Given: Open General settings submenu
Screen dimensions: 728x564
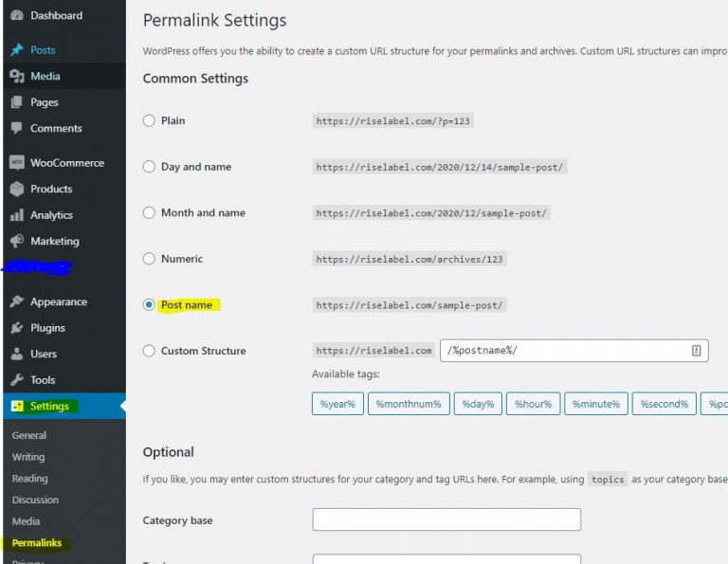Looking at the screenshot, I should point(29,435).
